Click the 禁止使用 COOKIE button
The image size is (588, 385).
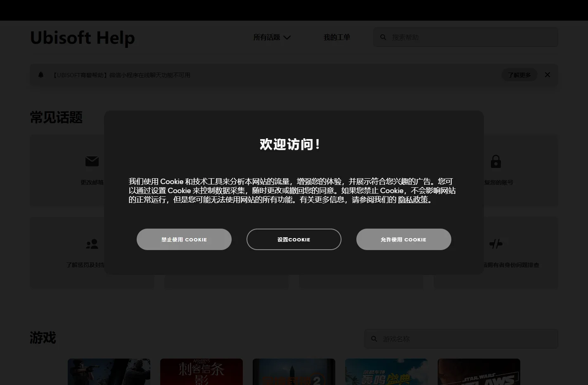click(184, 239)
